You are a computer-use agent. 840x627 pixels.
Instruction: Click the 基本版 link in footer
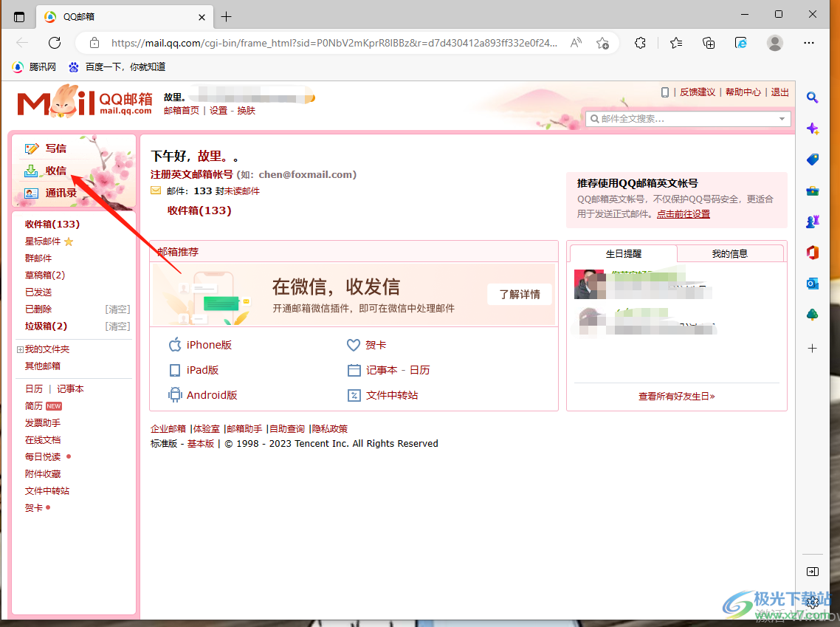[200, 444]
